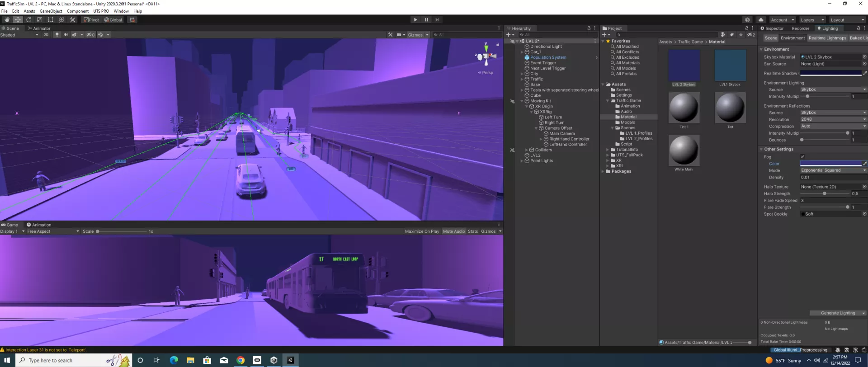Search assets by label icon

click(731, 35)
